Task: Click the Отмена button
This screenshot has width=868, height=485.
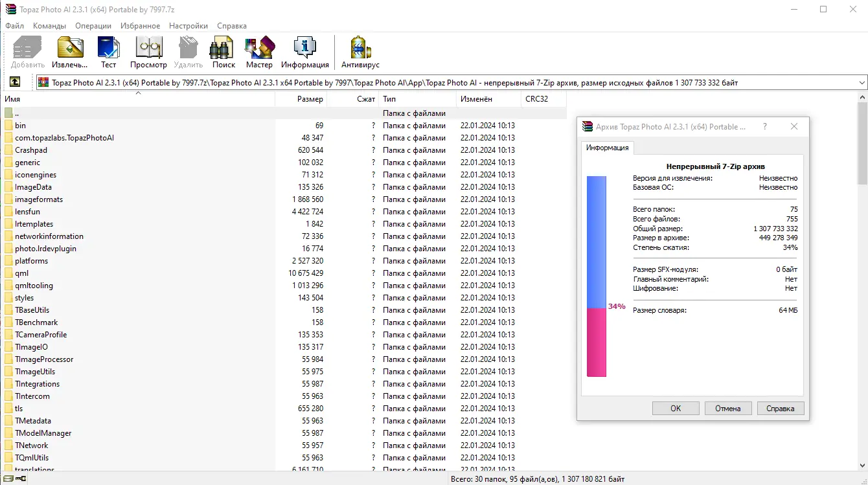Action: 727,409
